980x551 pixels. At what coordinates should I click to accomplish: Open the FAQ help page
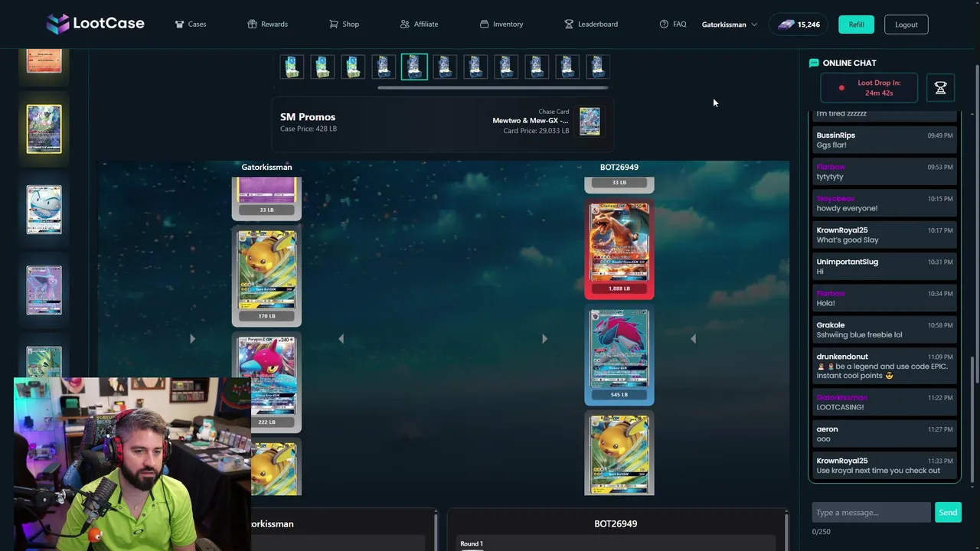(x=673, y=24)
